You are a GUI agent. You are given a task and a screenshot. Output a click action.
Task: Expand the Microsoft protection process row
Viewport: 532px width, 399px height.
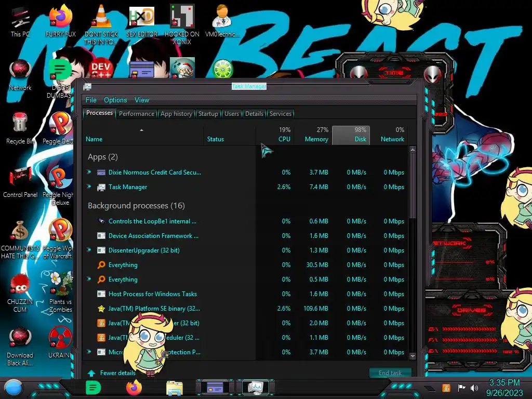coord(89,352)
